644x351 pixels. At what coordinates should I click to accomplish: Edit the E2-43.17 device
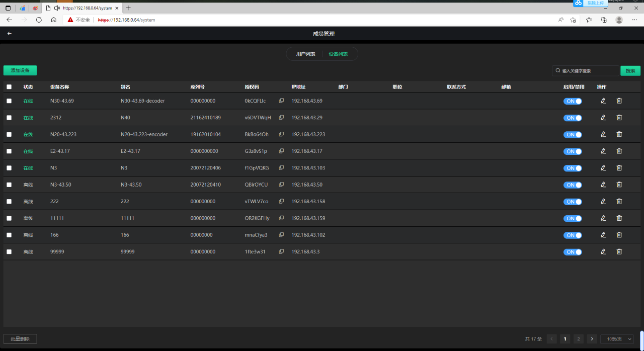click(603, 151)
